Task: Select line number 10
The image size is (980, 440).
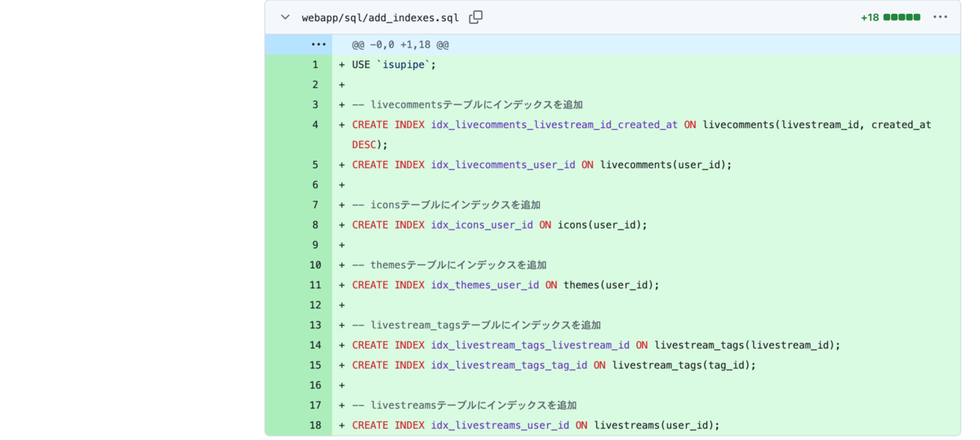Action: (315, 264)
